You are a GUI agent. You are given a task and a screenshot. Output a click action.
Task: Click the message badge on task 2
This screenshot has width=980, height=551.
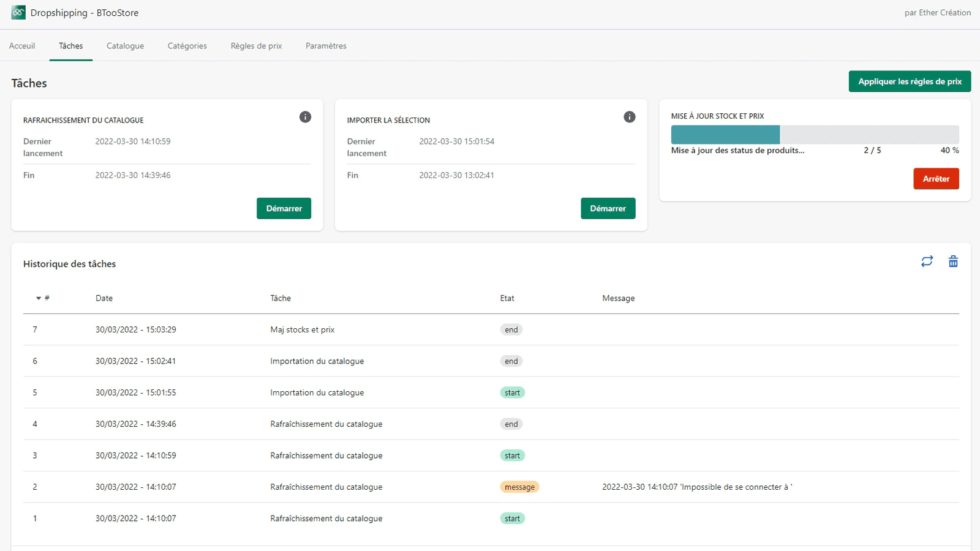coord(519,487)
